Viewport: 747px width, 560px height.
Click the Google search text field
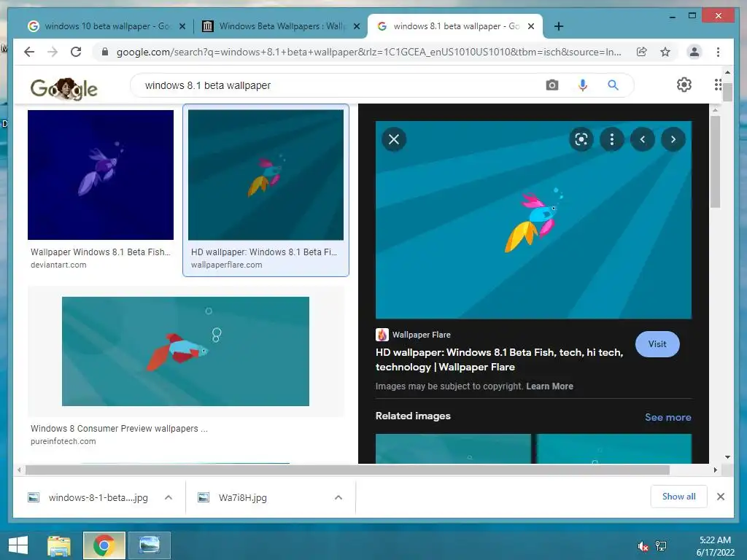[341, 85]
